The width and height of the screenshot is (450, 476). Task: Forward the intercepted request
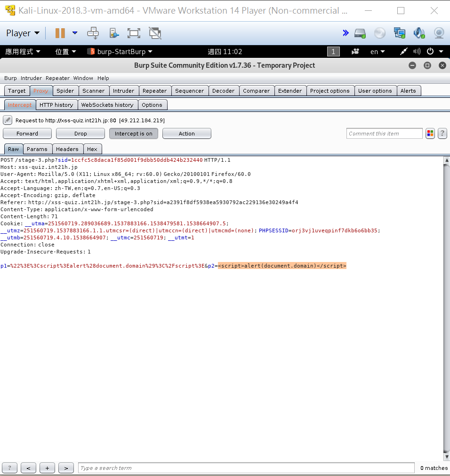[27, 134]
